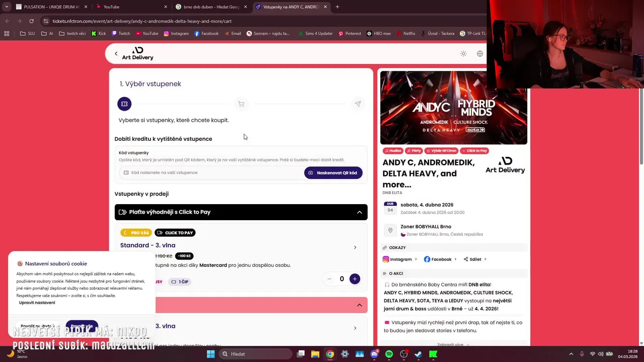Image resolution: width=644 pixels, height=362 pixels.
Task: Open Discord from the taskbar
Action: coord(374,354)
